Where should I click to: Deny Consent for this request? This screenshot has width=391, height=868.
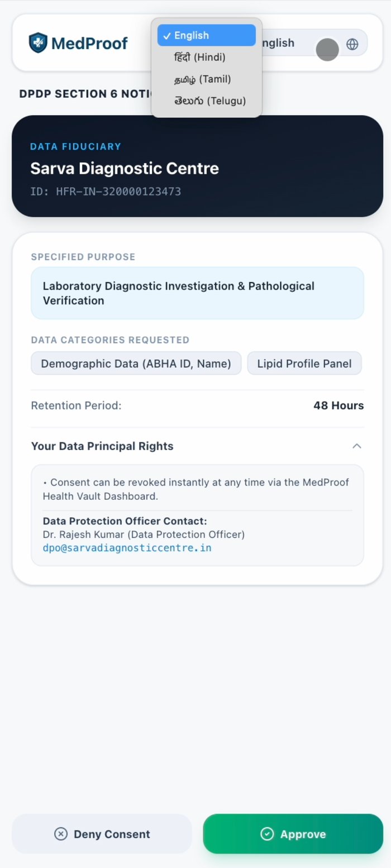click(x=102, y=834)
